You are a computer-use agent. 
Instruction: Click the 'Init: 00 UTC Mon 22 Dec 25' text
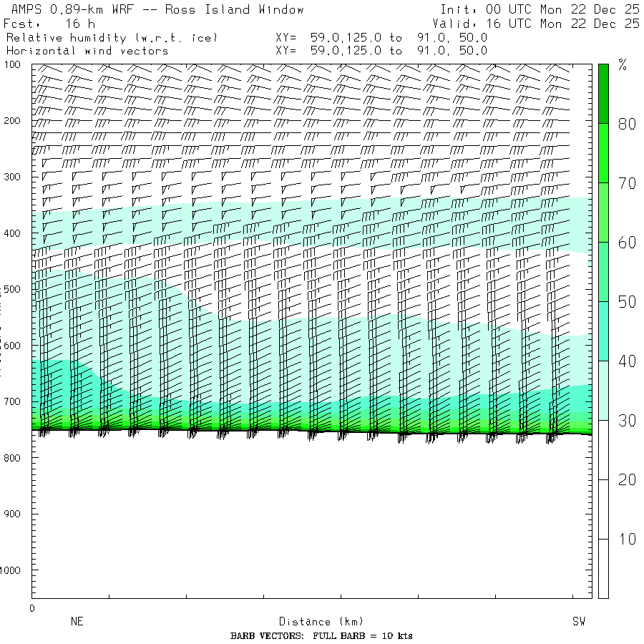[540, 9]
